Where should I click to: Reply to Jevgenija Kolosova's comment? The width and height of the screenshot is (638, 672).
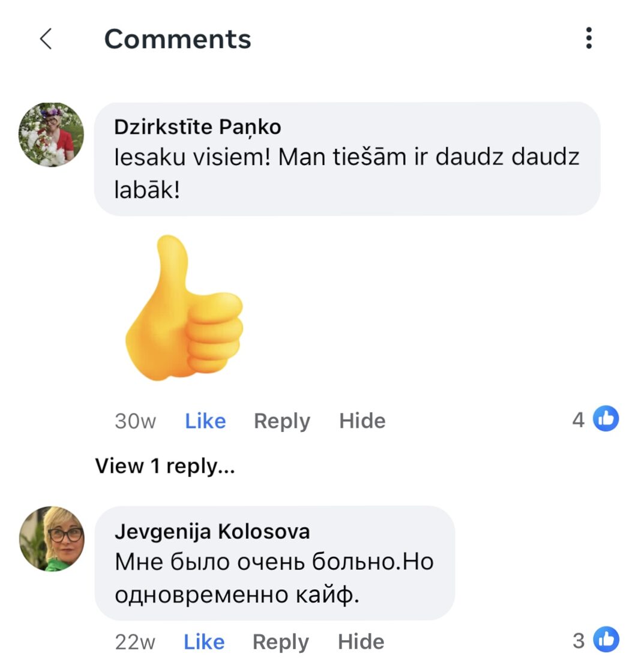pyautogui.click(x=280, y=642)
